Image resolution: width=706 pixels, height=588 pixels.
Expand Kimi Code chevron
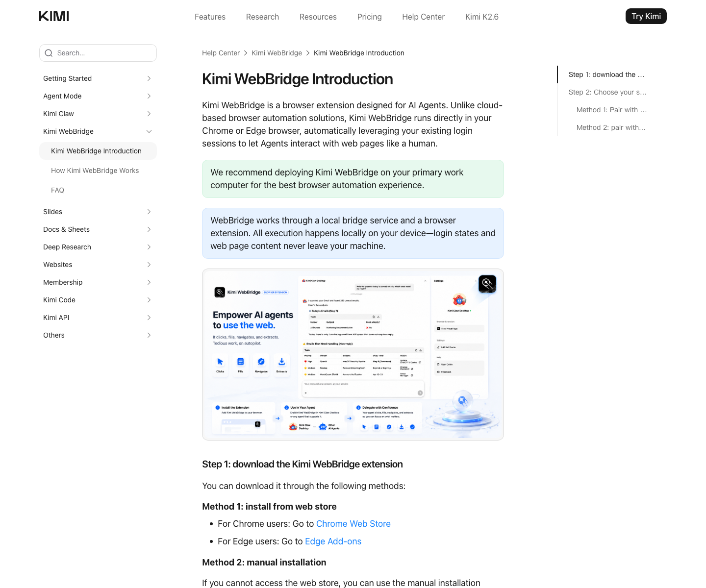pyautogui.click(x=149, y=300)
